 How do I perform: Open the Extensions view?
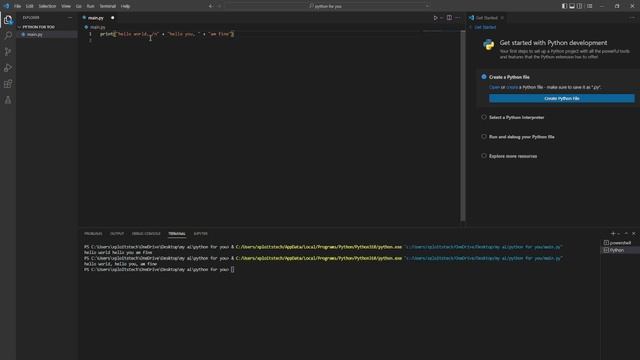(x=8, y=84)
